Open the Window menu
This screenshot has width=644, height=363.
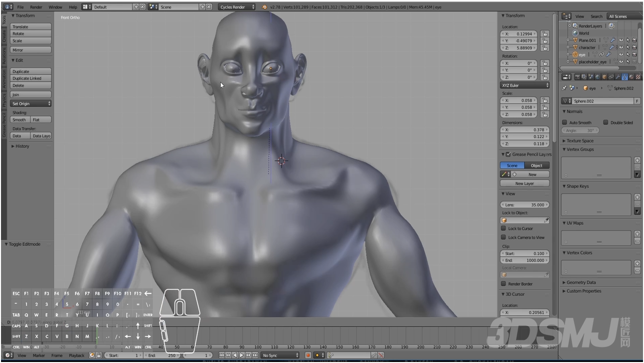(55, 7)
